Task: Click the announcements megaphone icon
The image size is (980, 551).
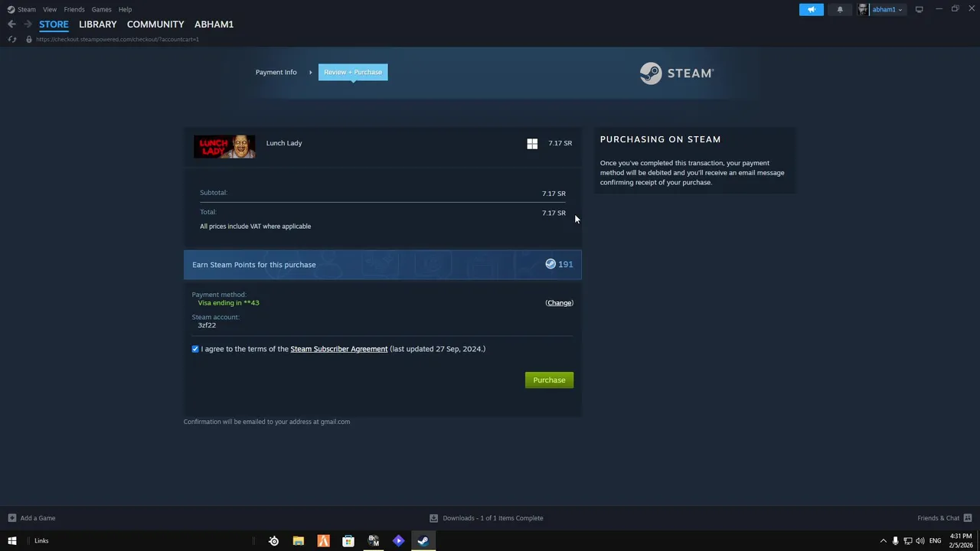Action: (812, 9)
